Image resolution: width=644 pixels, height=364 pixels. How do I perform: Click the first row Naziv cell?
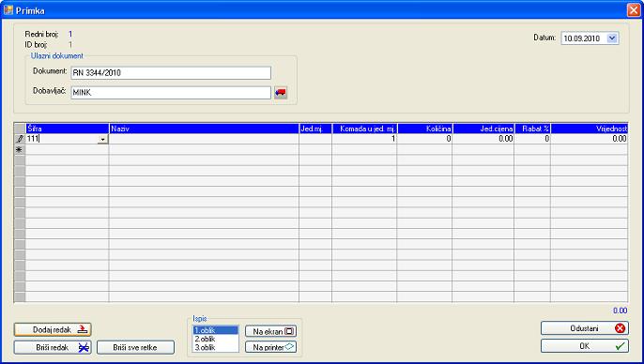point(204,139)
